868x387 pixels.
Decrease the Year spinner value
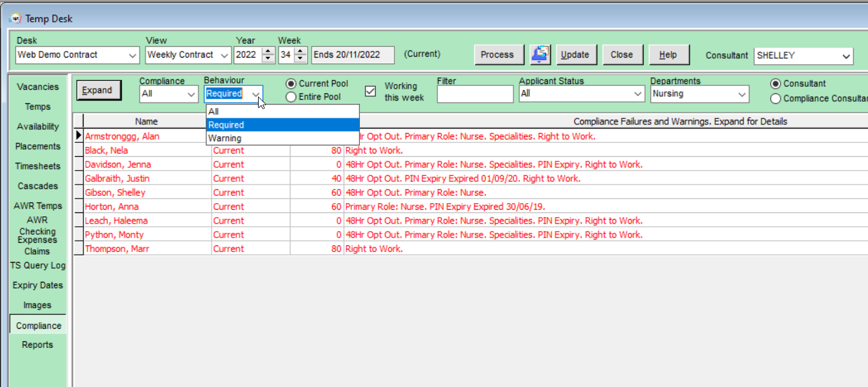268,59
